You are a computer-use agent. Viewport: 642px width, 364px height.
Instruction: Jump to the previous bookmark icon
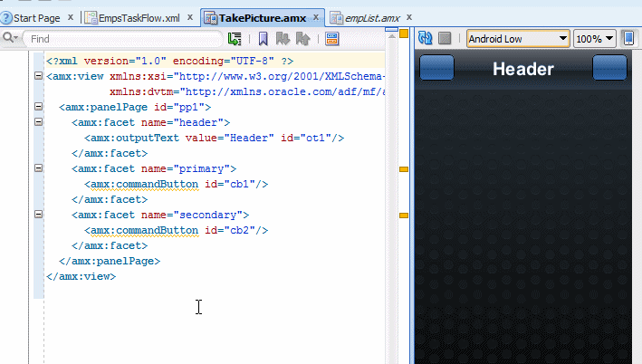tap(303, 39)
